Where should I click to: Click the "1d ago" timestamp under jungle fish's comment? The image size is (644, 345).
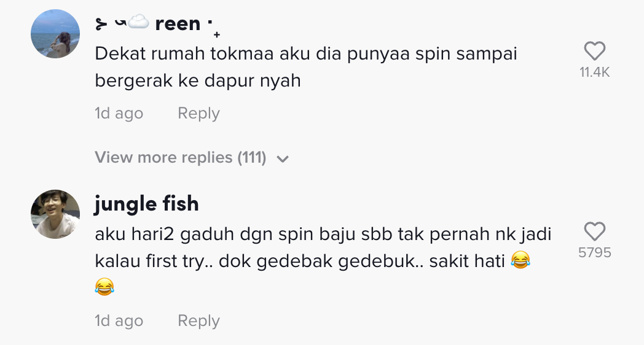coord(119,321)
